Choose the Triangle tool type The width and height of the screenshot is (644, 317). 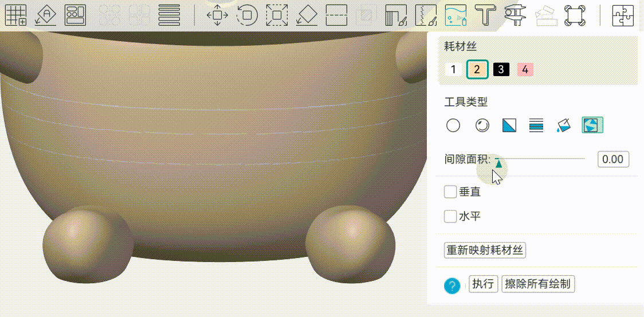(x=509, y=125)
